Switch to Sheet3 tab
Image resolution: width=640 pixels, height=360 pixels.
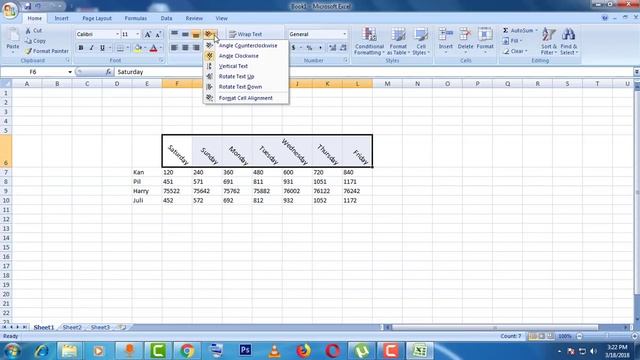point(100,327)
